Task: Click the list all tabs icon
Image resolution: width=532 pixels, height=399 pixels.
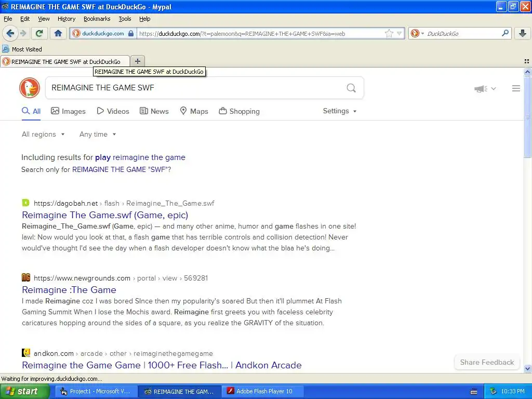Action: coord(527,61)
